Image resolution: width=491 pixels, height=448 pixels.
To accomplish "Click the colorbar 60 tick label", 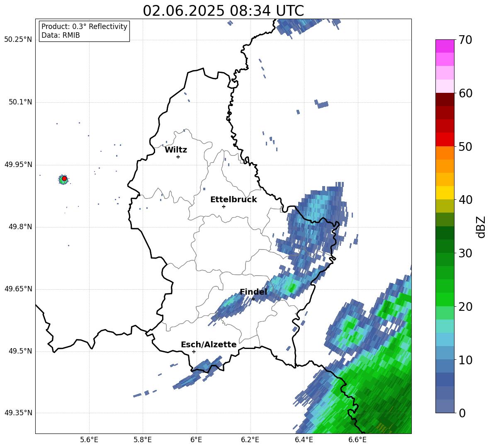I will click(x=466, y=93).
